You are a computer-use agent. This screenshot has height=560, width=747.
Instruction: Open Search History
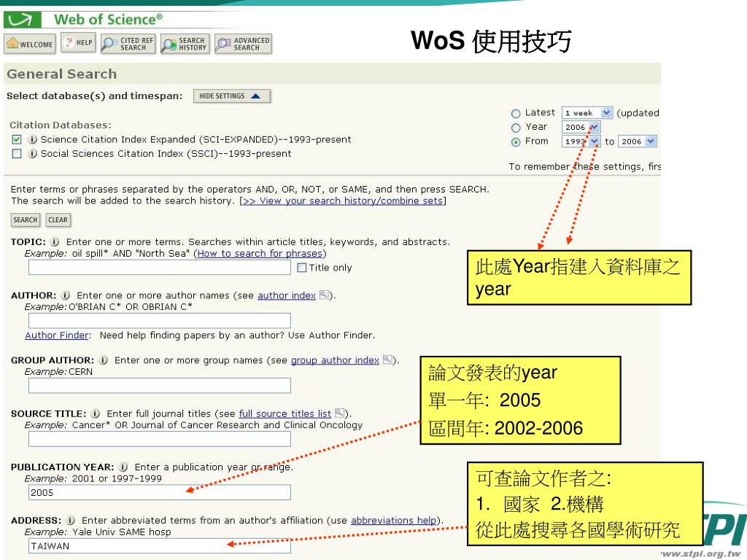click(185, 44)
